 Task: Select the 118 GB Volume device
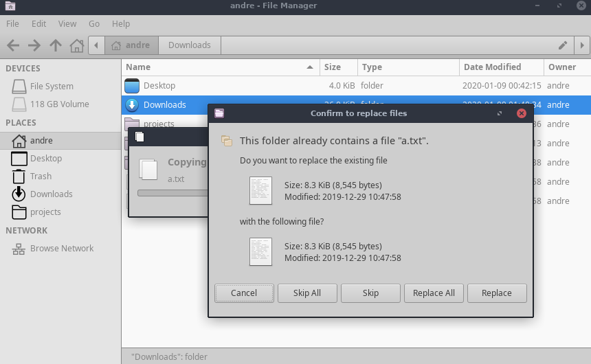coord(59,104)
